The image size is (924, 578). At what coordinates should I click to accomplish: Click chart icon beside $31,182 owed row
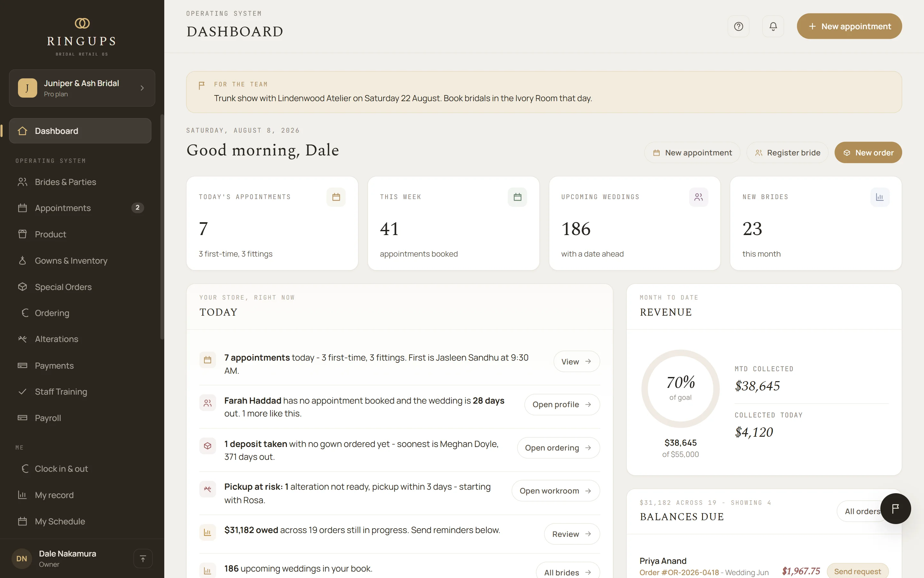pyautogui.click(x=208, y=532)
